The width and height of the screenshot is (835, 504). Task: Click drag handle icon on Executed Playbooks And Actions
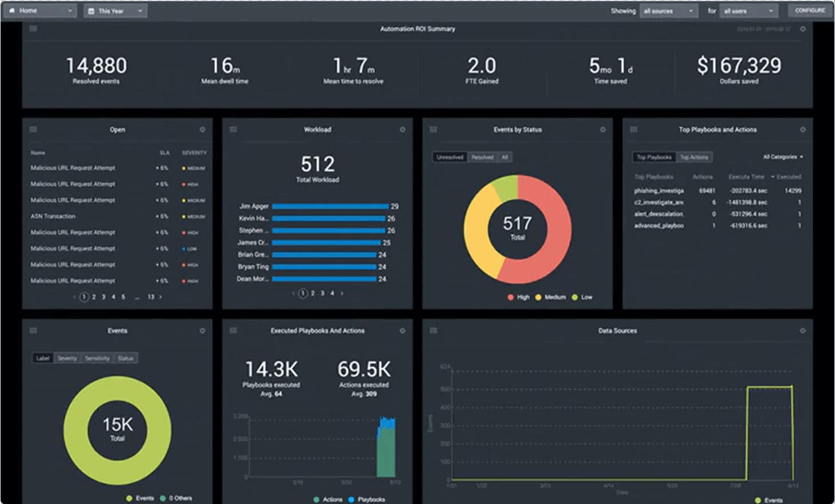[x=233, y=331]
